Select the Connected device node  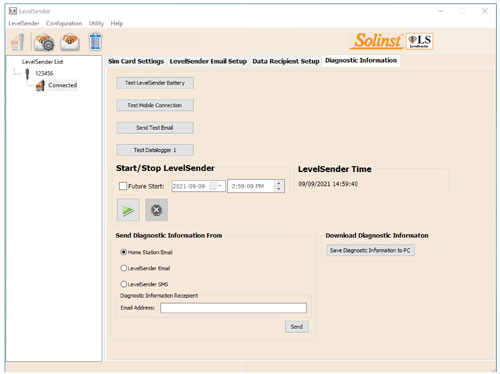tap(62, 85)
